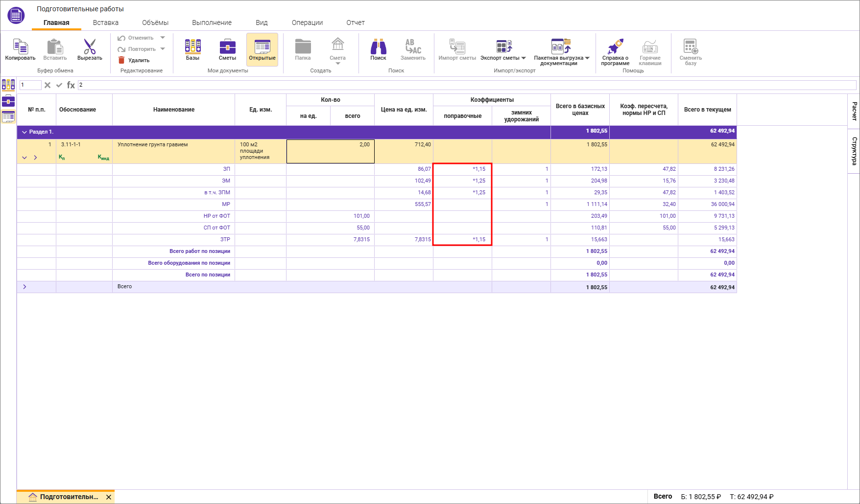The image size is (860, 504).
Task: Collapse the Раздел 1 section row
Action: 24,132
